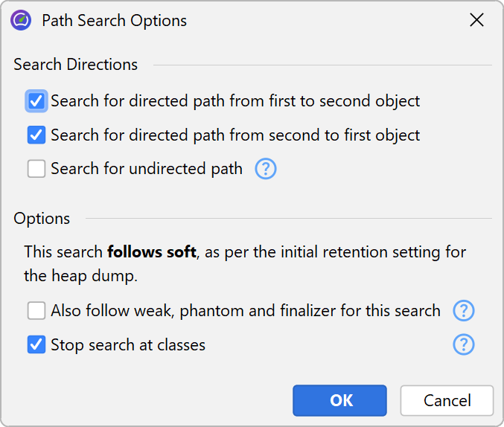Click the 'Stop search at classes' label text
The height and width of the screenshot is (427, 504).
[x=128, y=344]
